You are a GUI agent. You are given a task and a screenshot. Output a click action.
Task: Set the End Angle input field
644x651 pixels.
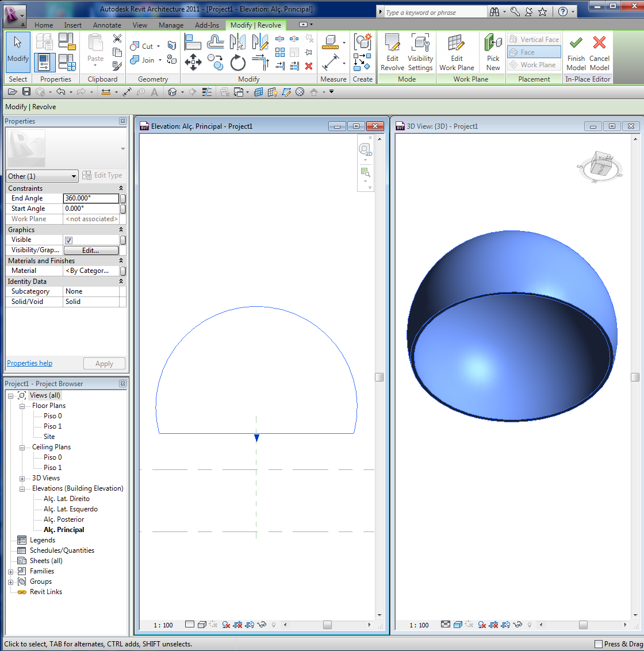pos(92,198)
